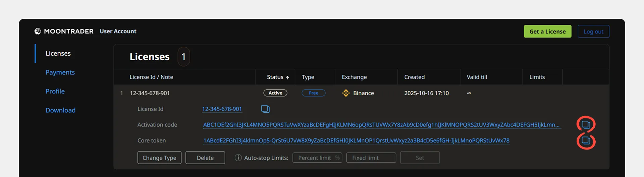Click the info icon beside Auto-stop Limits
Image resolution: width=644 pixels, height=177 pixels.
point(238,158)
